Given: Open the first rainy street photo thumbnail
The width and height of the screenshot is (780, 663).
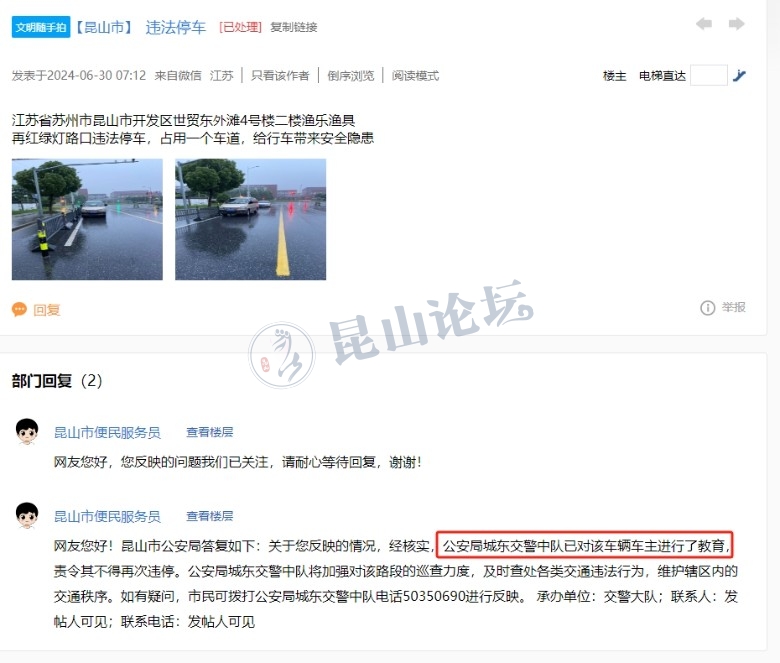Looking at the screenshot, I should pyautogui.click(x=87, y=219).
